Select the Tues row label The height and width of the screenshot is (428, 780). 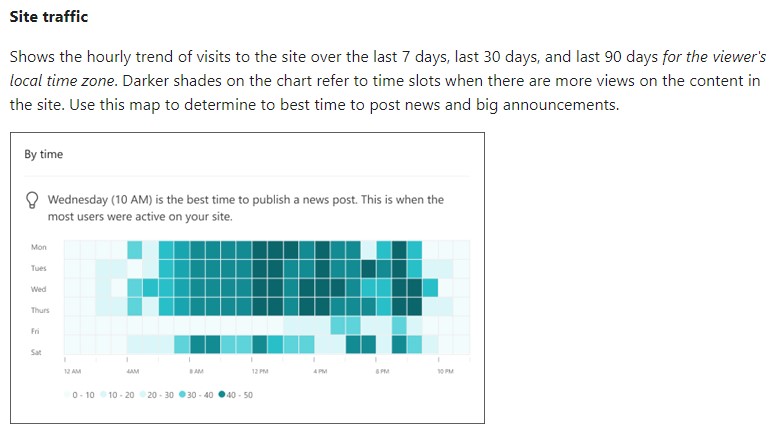point(39,268)
